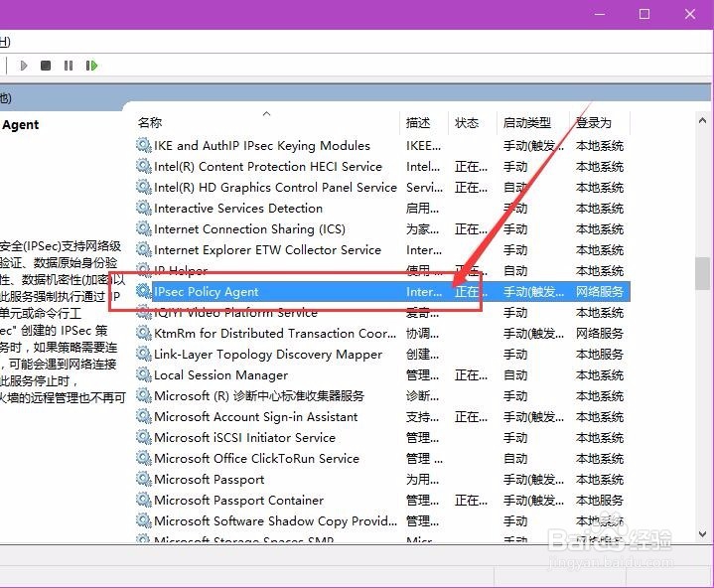Select the IPsec Policy Agent service gear icon
Screen dimensions: 714x588
144,291
